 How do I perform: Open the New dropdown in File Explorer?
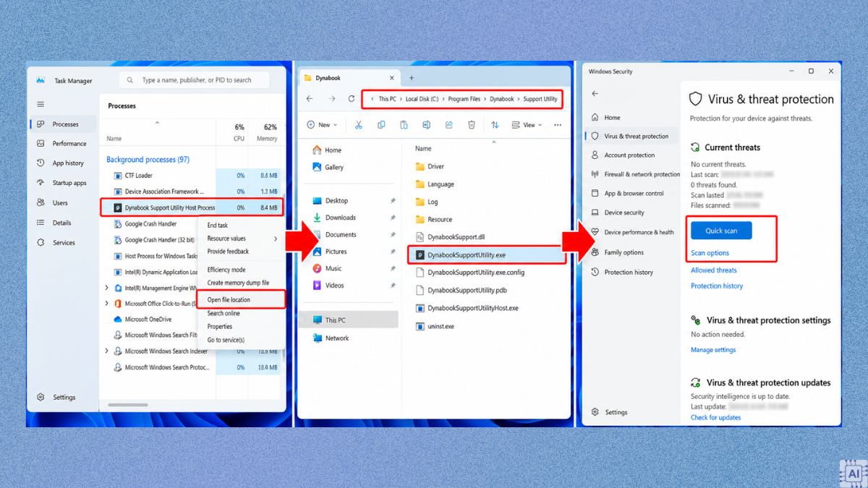coord(321,125)
